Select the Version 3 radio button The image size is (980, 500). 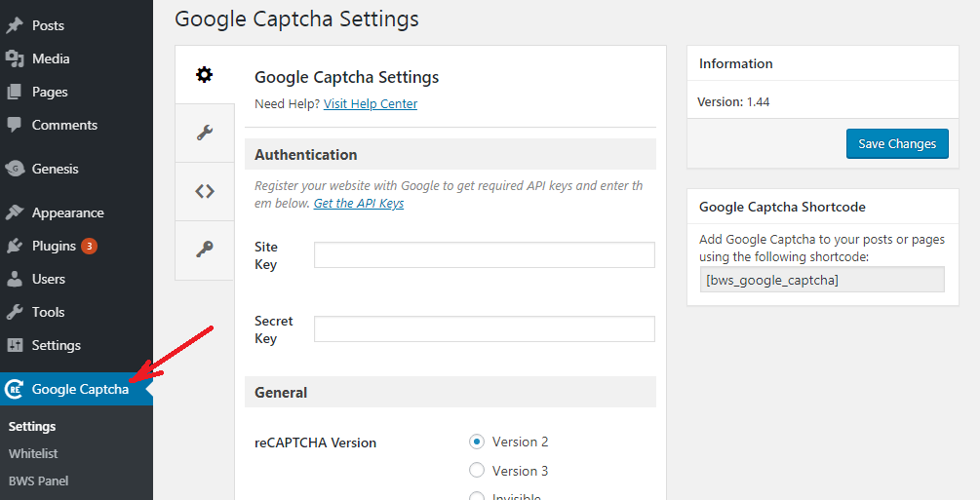pyautogui.click(x=476, y=470)
